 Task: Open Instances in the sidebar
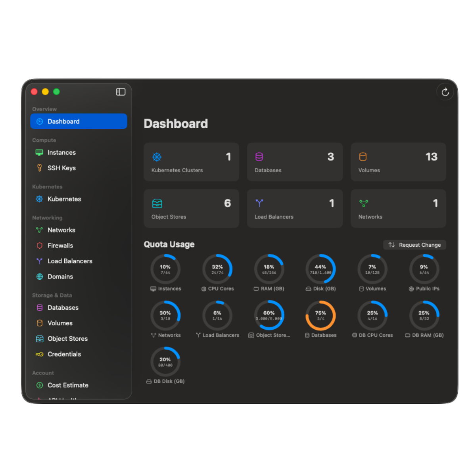pos(79,152)
